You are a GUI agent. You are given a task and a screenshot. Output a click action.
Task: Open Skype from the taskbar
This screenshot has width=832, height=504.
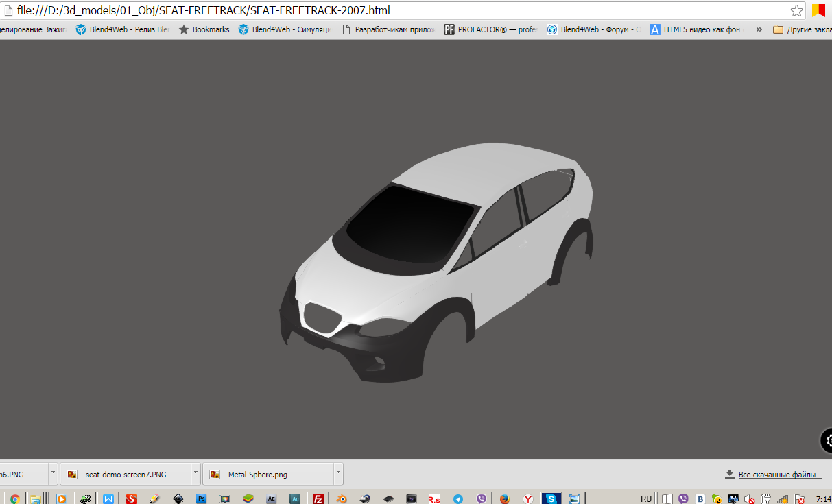[551, 499]
